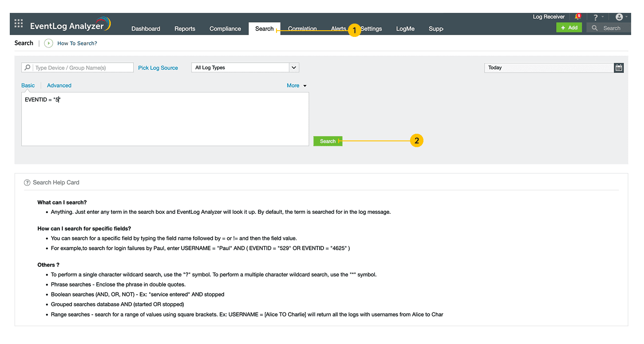The image size is (644, 344).
Task: Click the magnifier icon in device field
Action: click(x=28, y=68)
